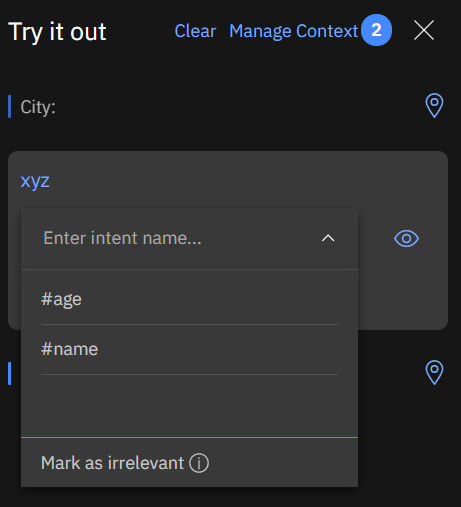Click the location pin beside the lower message
Viewport: 461px width, 507px height.
coord(434,373)
